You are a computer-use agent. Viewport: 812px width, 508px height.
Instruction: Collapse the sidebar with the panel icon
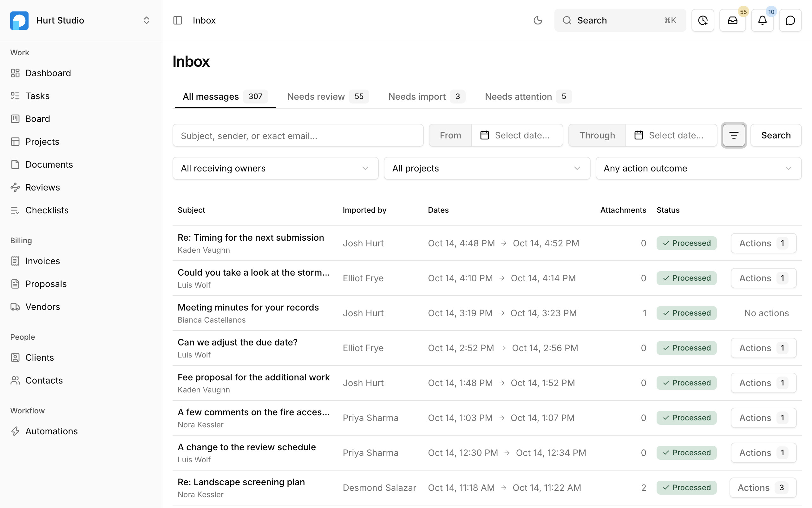[x=178, y=21]
